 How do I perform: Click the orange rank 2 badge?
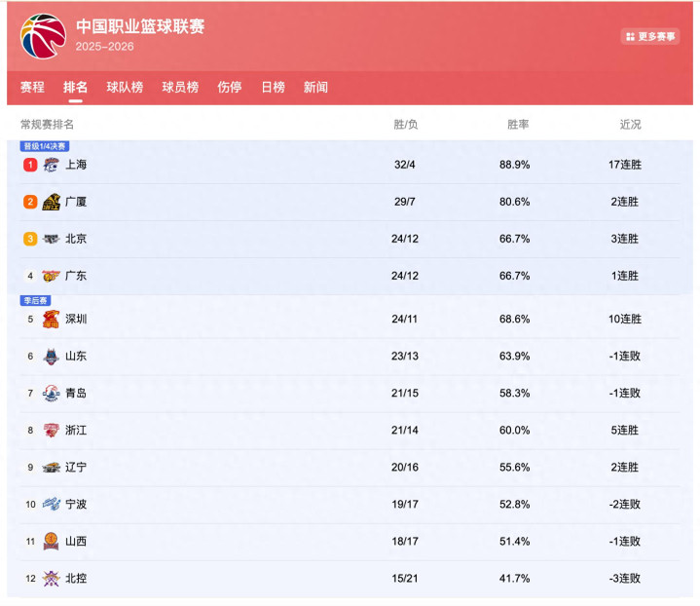tap(30, 202)
